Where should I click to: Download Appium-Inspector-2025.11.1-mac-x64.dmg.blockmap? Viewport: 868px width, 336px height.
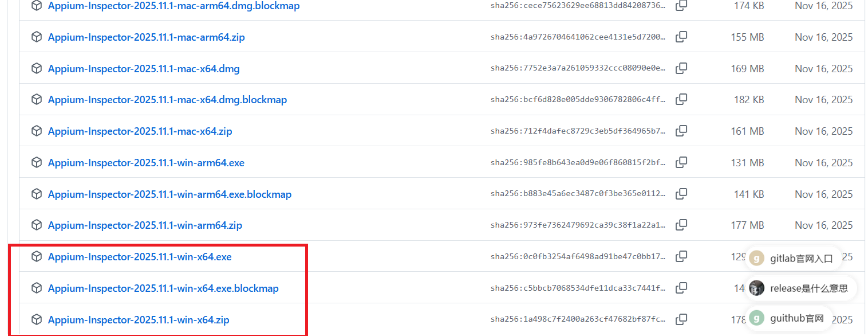[x=167, y=99]
